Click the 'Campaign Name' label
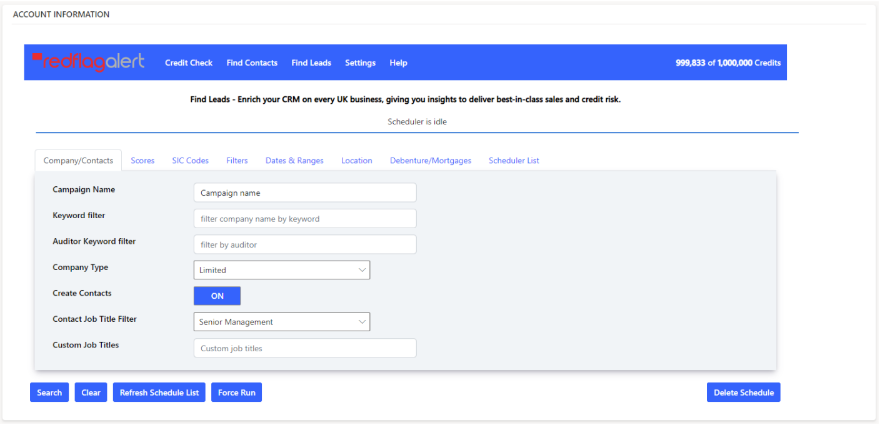Screen dimensions: 881x427 point(84,190)
